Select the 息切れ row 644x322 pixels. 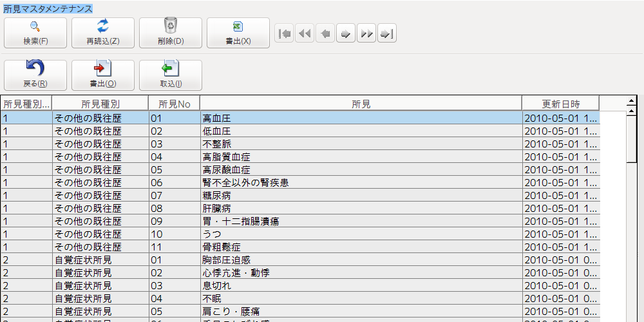[300, 285]
